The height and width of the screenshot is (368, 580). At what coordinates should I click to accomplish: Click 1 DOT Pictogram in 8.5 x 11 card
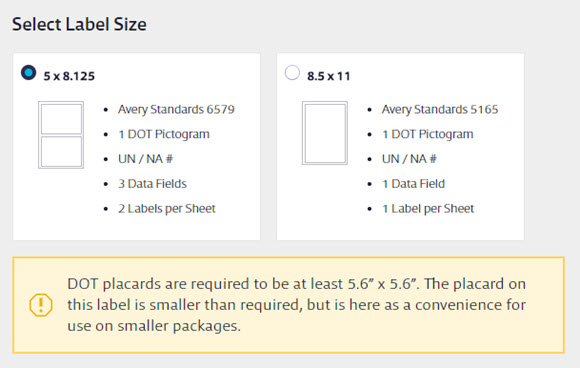click(x=428, y=134)
